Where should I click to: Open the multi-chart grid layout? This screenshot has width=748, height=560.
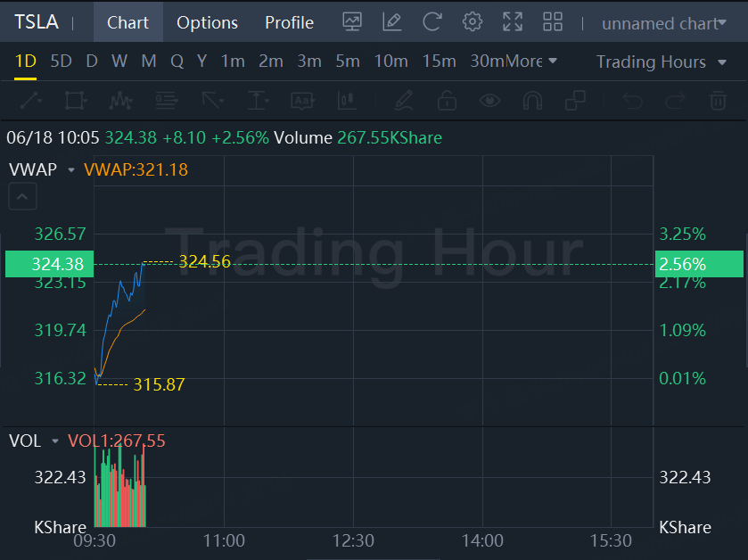click(x=553, y=22)
